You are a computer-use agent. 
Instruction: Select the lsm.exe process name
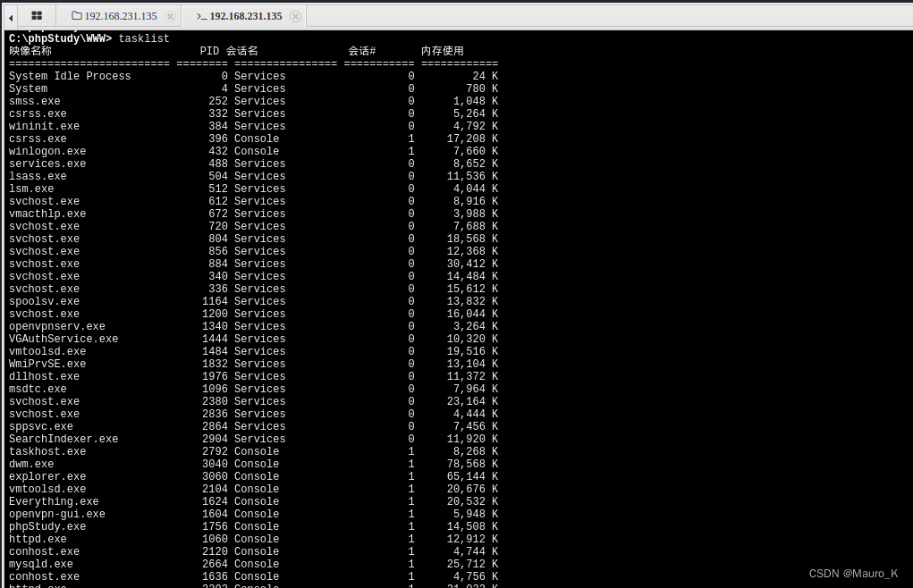point(31,189)
